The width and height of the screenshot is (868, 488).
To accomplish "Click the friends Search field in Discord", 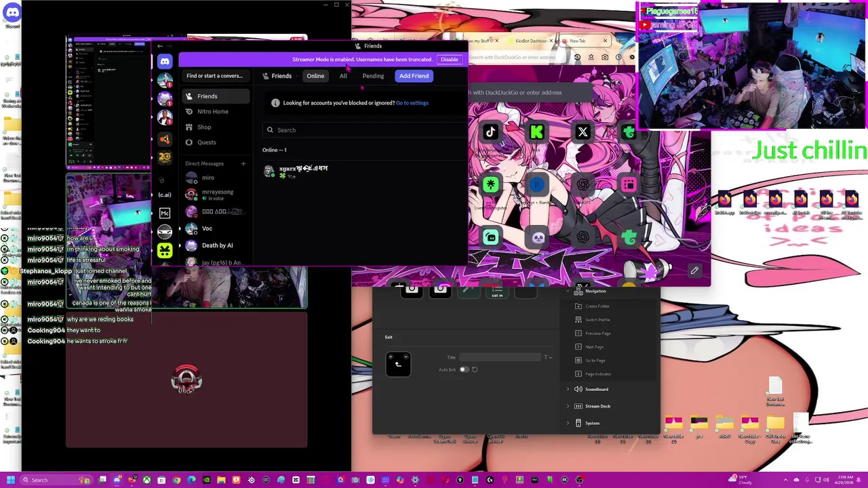I will [x=365, y=130].
